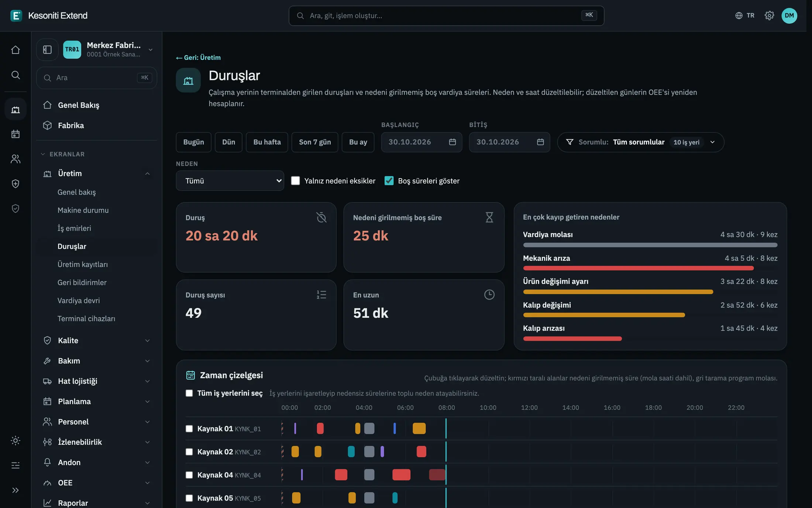The image size is (812, 508).
Task: Collapse the Üretim section chevron
Action: (x=147, y=174)
